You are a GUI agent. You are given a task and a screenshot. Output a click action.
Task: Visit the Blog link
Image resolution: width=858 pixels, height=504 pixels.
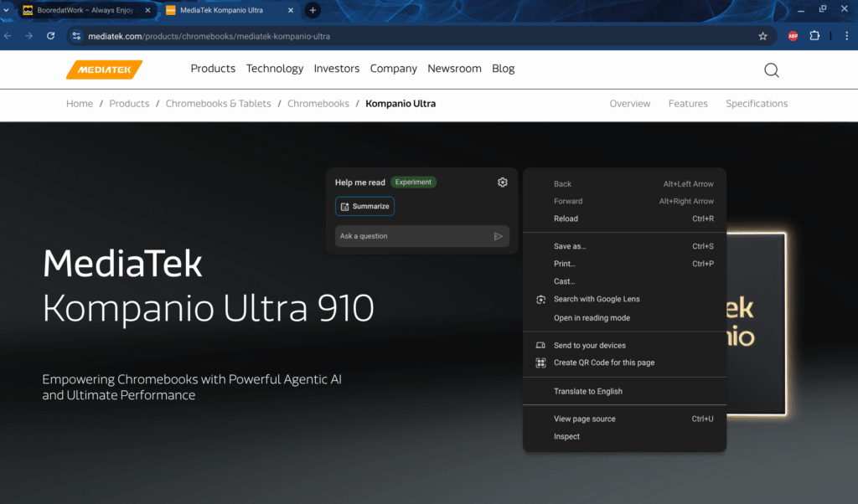tap(504, 69)
